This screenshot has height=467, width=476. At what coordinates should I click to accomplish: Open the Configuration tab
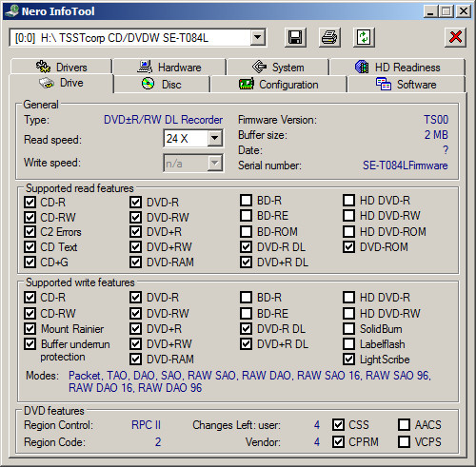tap(278, 85)
